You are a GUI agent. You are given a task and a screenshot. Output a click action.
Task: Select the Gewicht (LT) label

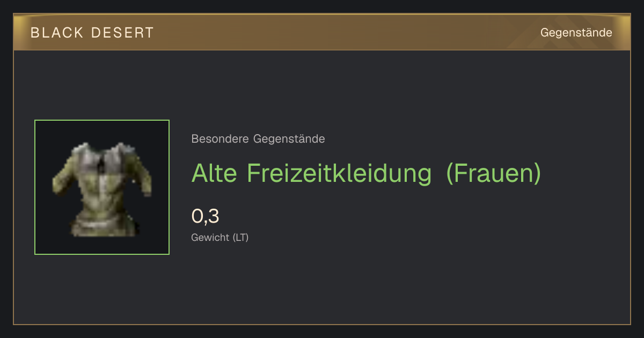(x=220, y=237)
